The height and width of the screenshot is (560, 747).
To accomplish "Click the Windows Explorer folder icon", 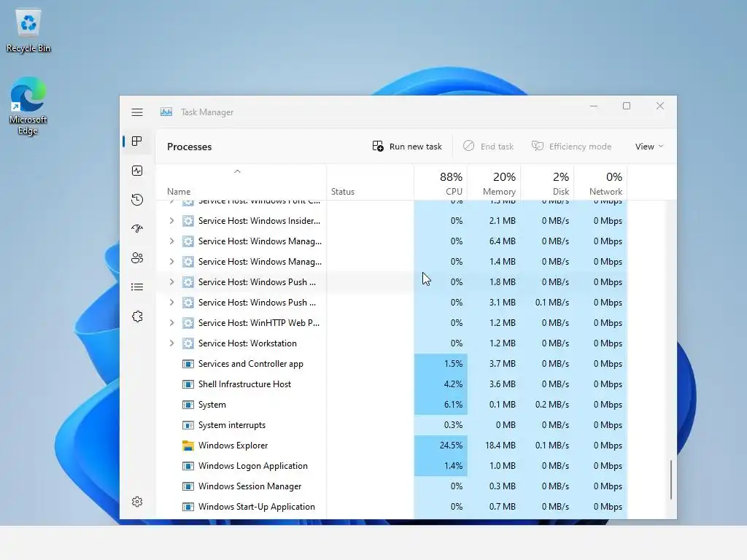I will point(188,446).
